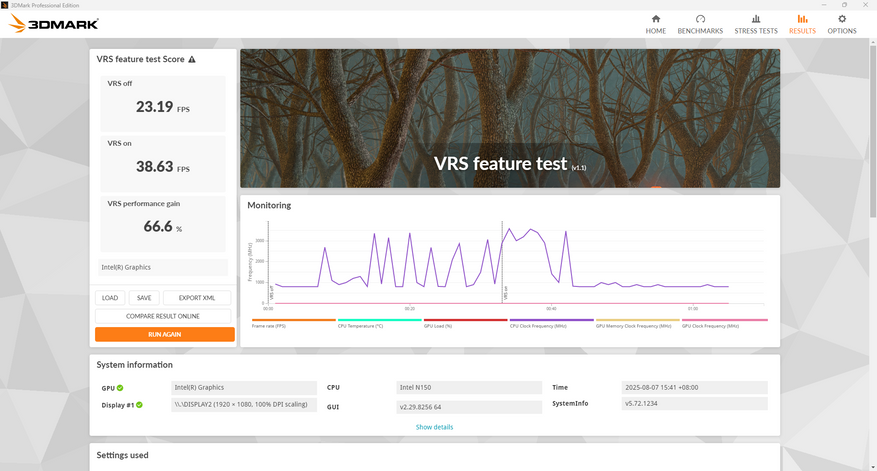Viewport: 877px width, 471px height.
Task: Select the VRS on 38.63 FPS score
Action: pos(163,166)
